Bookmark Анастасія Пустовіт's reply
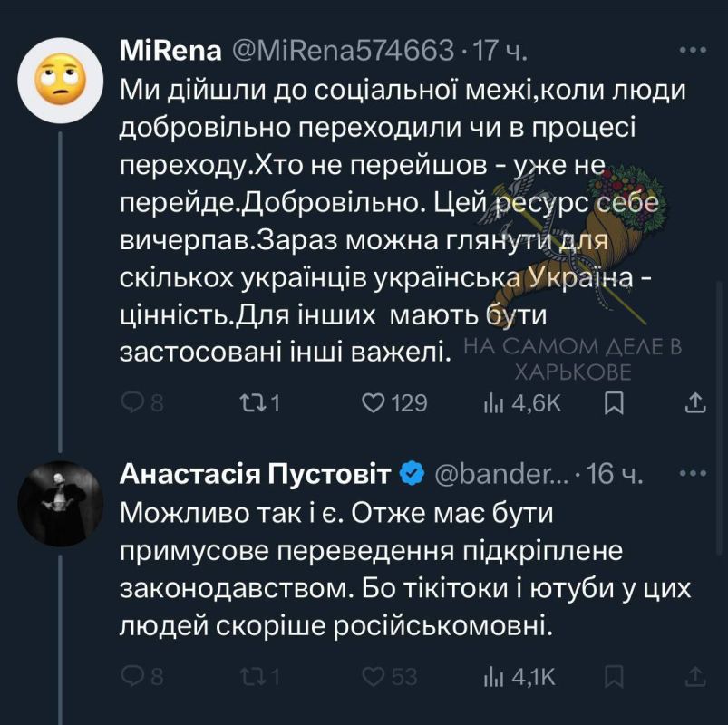 (x=614, y=676)
